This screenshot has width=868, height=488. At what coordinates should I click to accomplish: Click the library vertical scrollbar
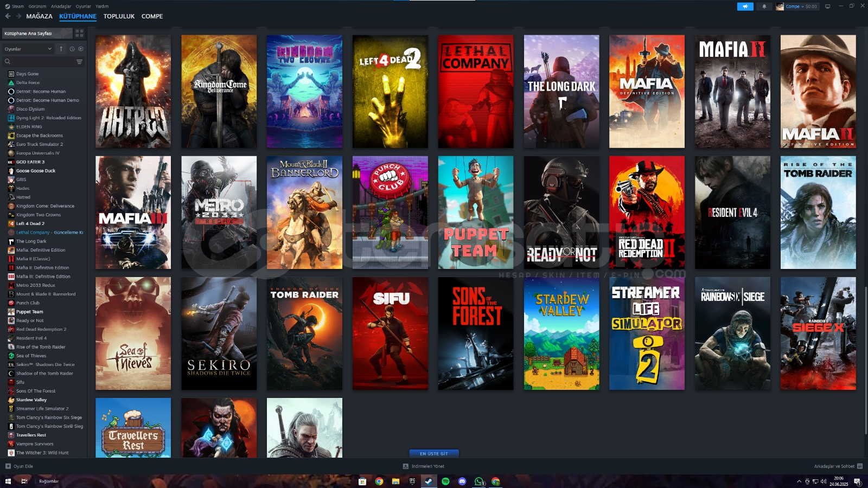point(865,360)
